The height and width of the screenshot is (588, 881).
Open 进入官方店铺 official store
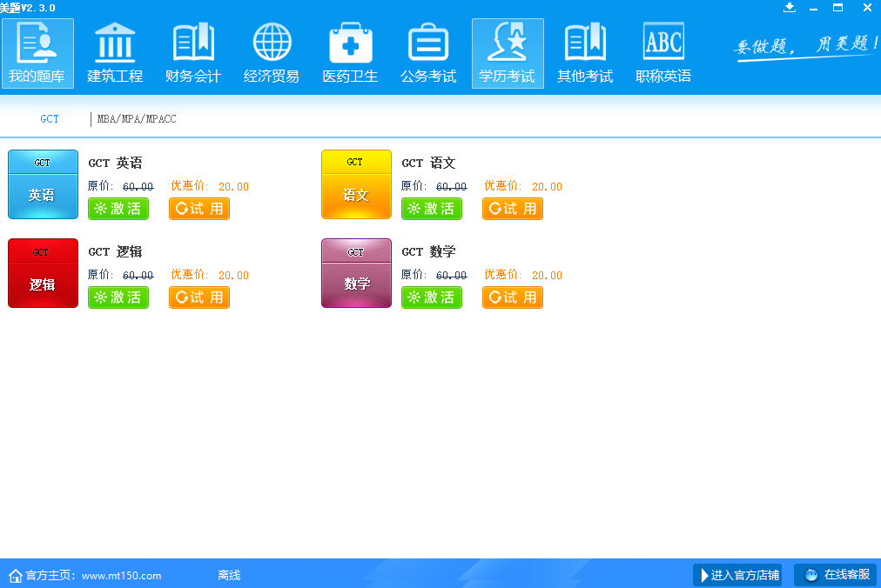(737, 575)
